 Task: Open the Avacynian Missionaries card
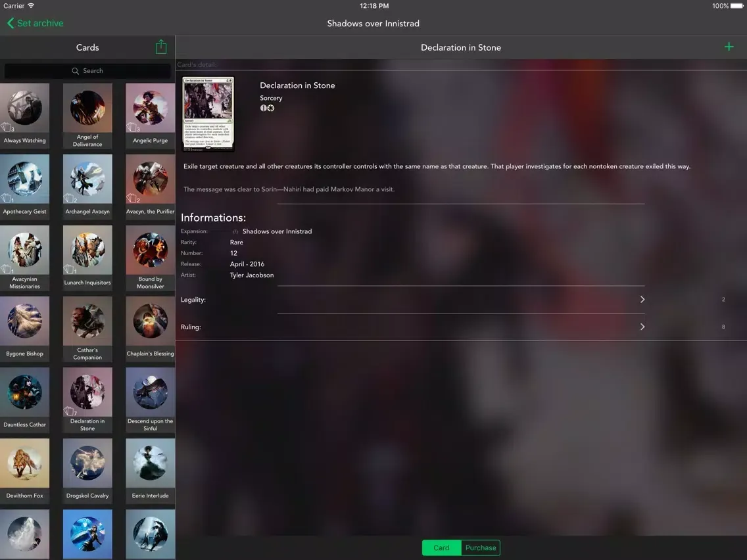(25, 258)
